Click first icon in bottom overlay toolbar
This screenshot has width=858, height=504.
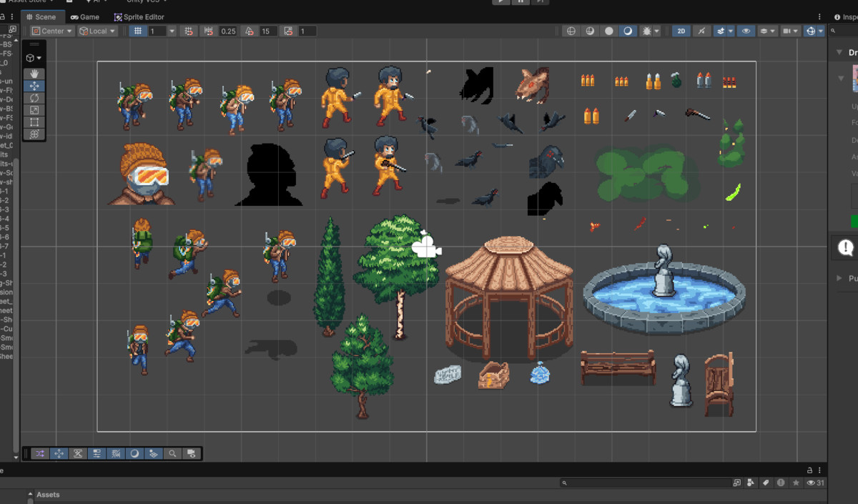click(x=40, y=453)
